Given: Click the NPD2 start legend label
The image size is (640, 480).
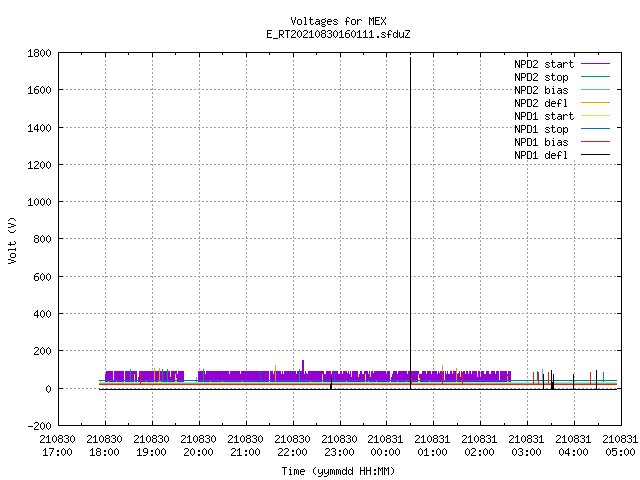Looking at the screenshot, I should (544, 64).
